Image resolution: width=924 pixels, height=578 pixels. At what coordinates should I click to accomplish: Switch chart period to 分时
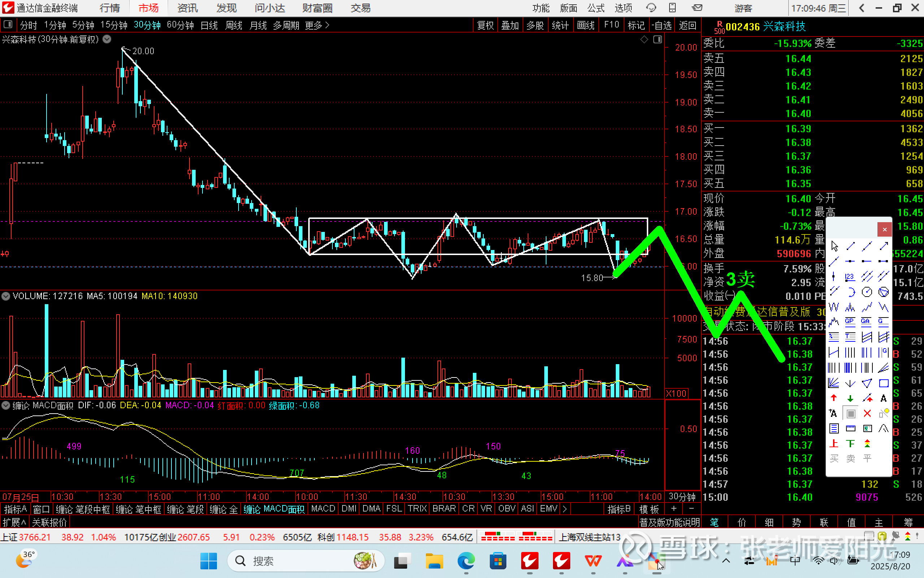29,25
